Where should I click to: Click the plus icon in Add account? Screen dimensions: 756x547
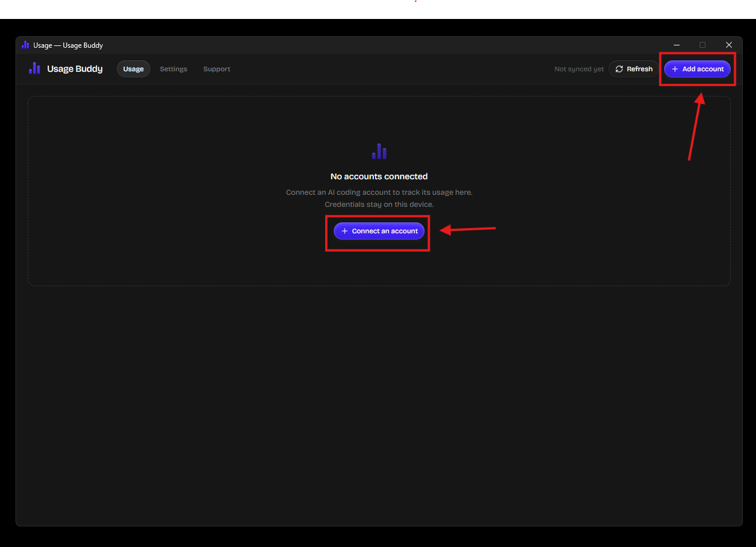click(675, 69)
